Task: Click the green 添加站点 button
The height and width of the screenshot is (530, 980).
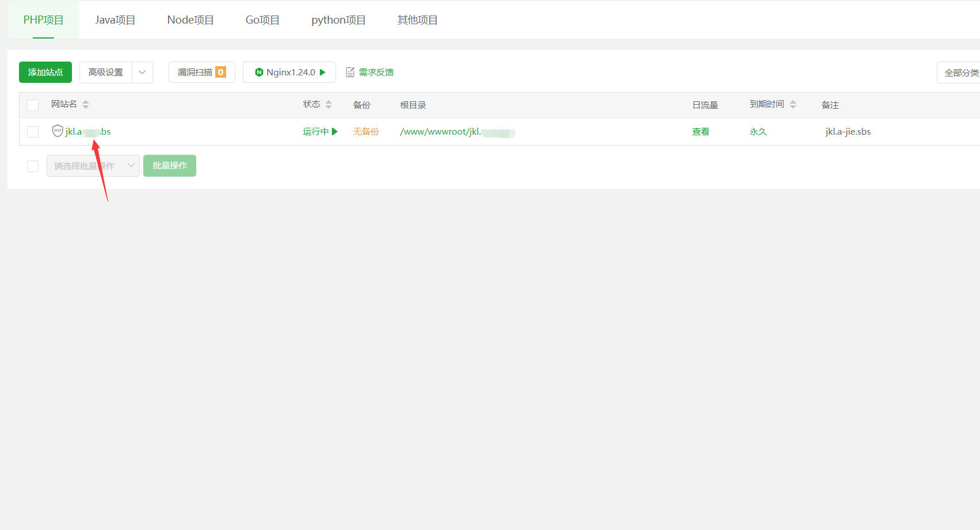Action: 45,73
